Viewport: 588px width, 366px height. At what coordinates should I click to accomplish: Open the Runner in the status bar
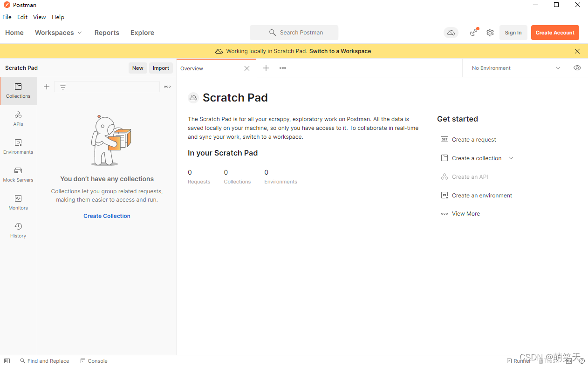pyautogui.click(x=519, y=361)
